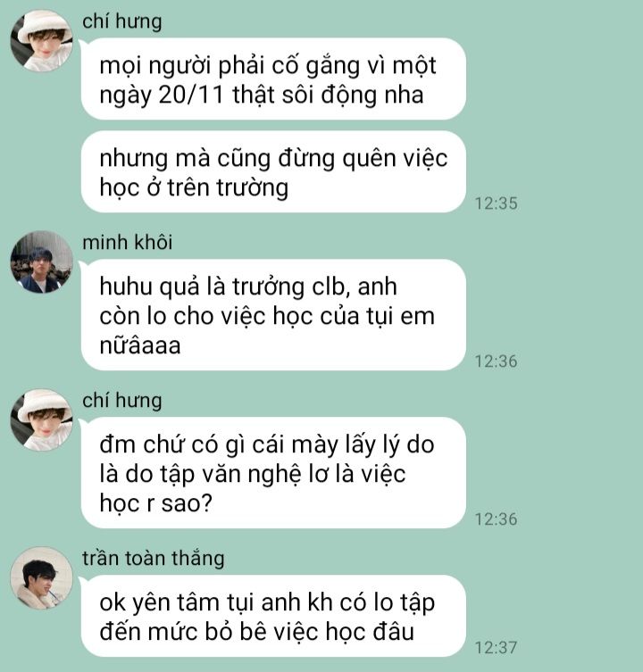The height and width of the screenshot is (672, 643).
Task: Select the bubble 'nhưng mà cũng đừng quên việc học'
Action: (273, 172)
